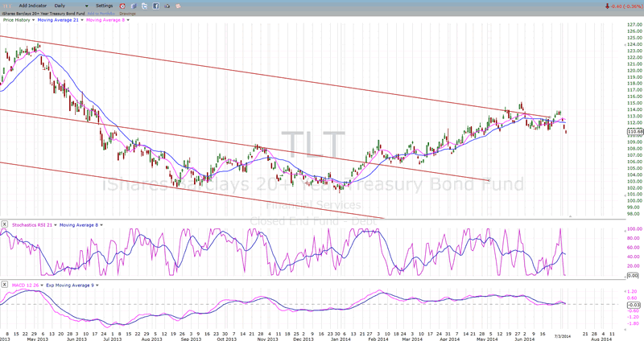Close the Stochastics RSI indicator panel
This screenshot has height=341, width=644.
click(4, 223)
